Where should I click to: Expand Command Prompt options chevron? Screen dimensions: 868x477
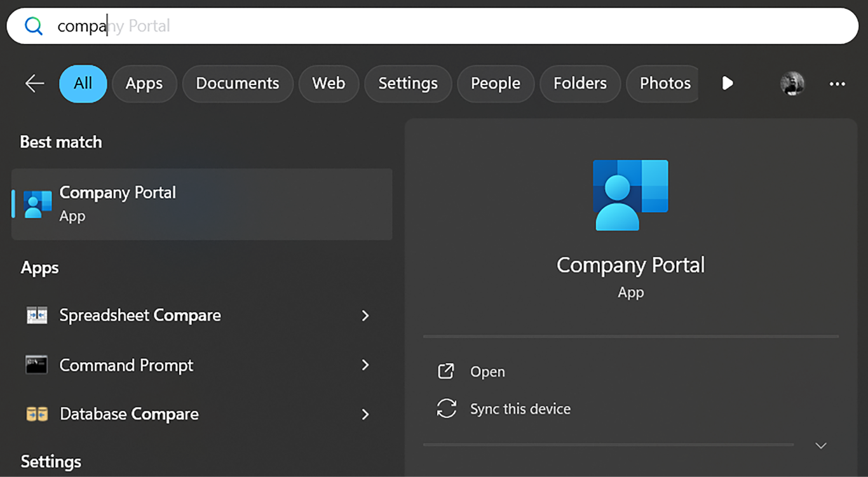coord(365,365)
